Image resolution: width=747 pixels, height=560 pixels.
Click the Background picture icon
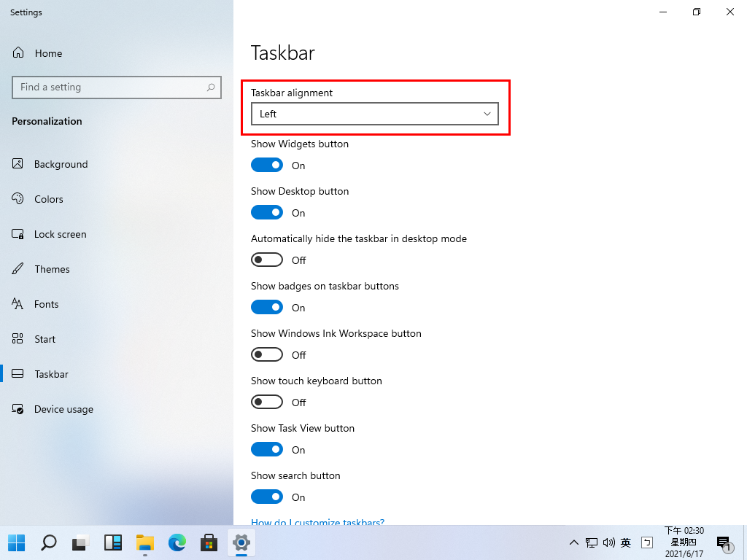pyautogui.click(x=18, y=164)
